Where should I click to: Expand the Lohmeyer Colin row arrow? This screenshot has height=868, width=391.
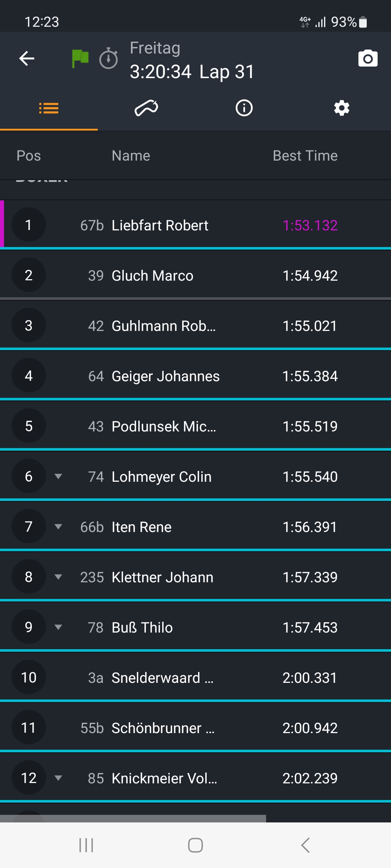click(58, 476)
